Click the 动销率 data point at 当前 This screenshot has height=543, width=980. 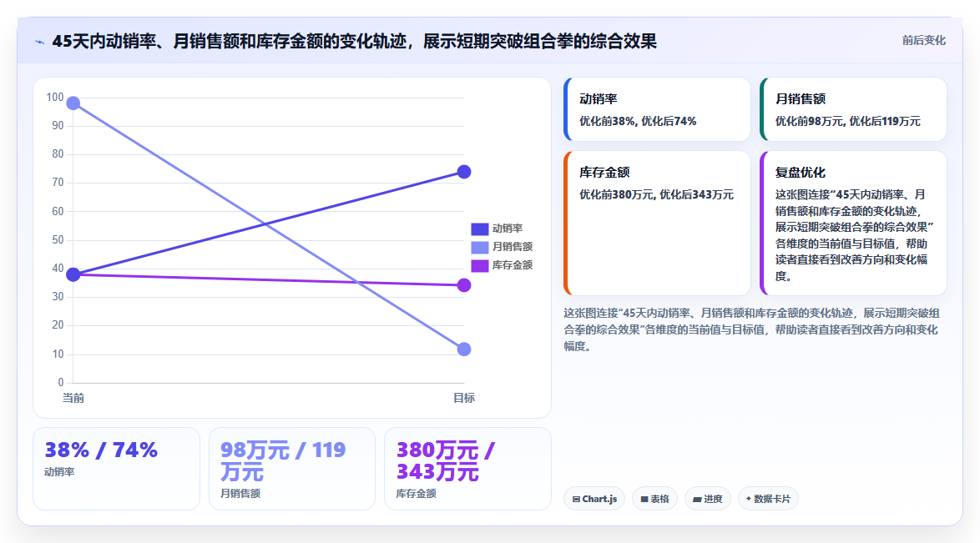(73, 274)
